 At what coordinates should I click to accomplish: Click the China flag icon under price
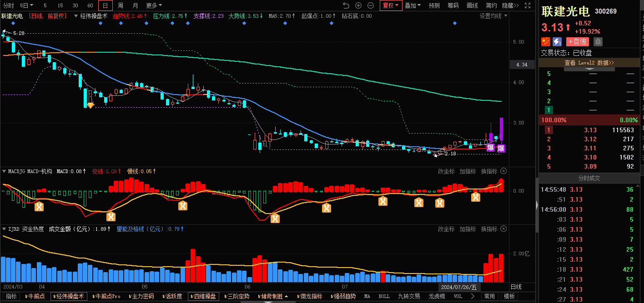tap(545, 42)
